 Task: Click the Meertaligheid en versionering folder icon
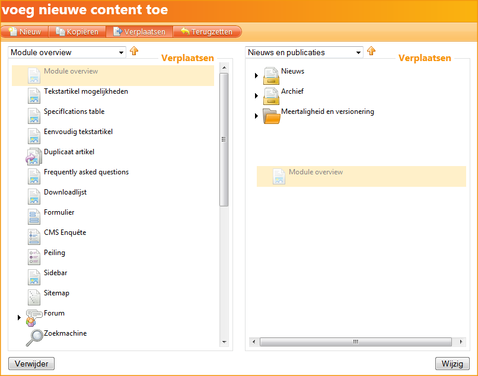pos(271,116)
